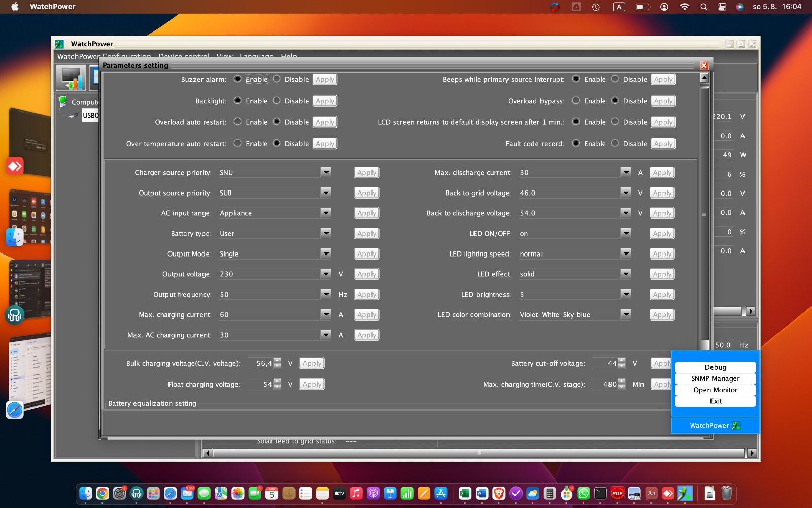Click the USB device icon in tree
This screenshot has height=508, width=812.
tap(73, 115)
